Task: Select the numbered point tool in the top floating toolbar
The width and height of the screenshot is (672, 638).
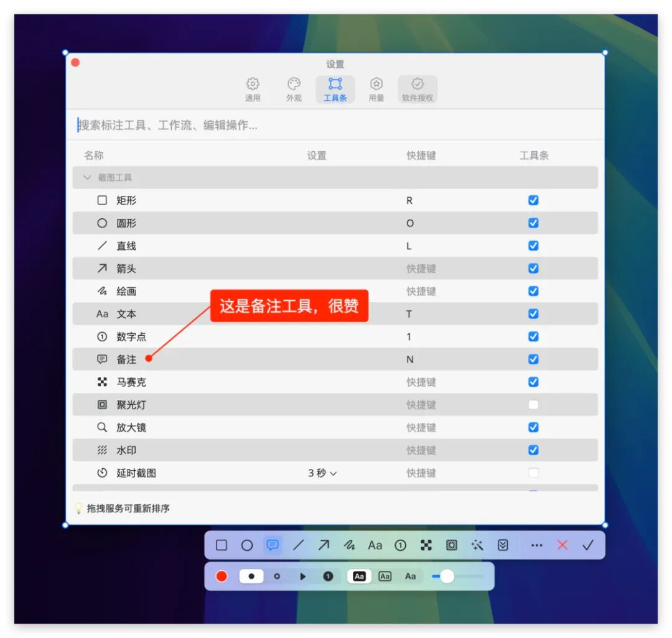Action: [400, 545]
